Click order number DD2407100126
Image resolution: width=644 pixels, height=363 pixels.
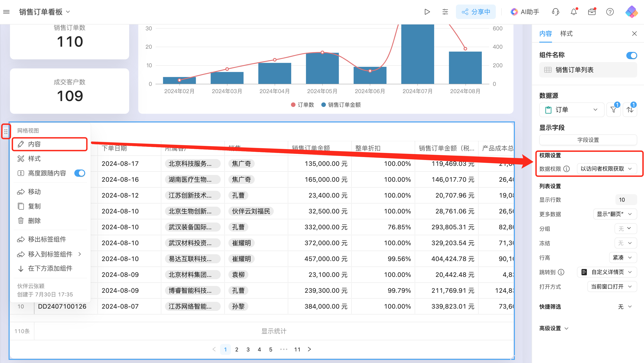[62, 306]
